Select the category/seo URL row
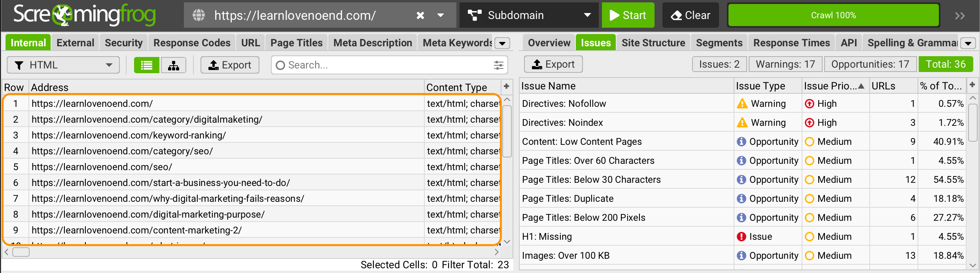Viewport: 980px width, 273px height. [252, 151]
